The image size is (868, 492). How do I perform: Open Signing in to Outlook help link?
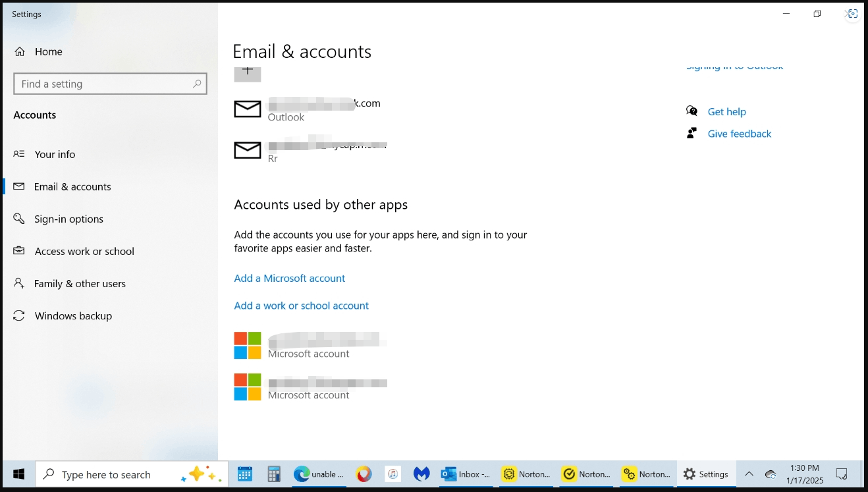735,67
